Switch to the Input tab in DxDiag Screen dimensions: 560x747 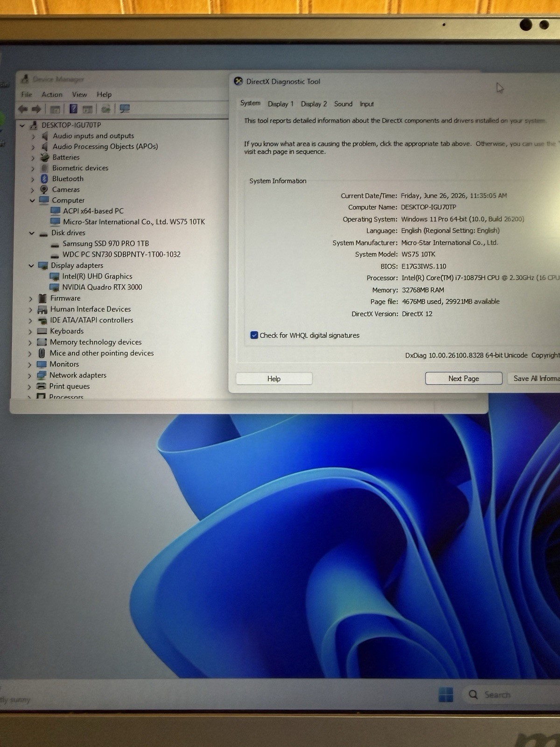tap(367, 104)
